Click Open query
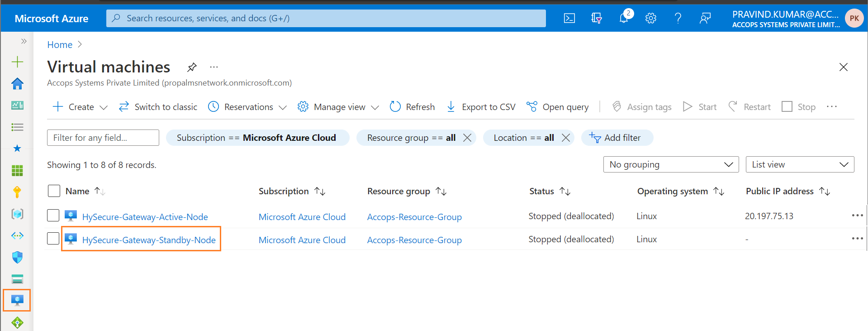 pyautogui.click(x=558, y=107)
